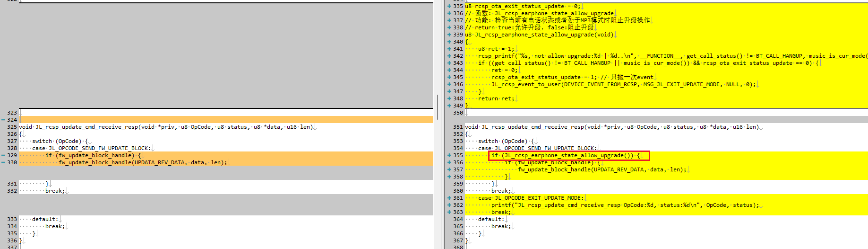
Task: Click the comment on line 336
Action: click(539, 13)
